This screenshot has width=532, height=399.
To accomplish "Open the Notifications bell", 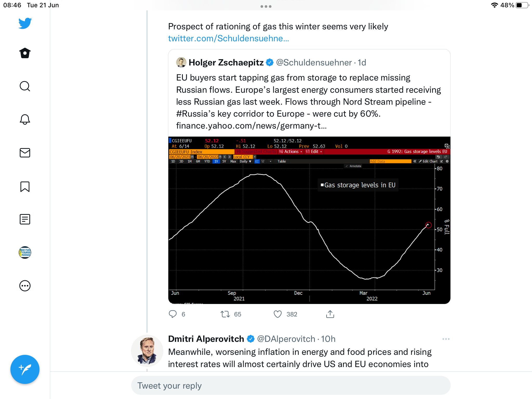I will pos(25,119).
